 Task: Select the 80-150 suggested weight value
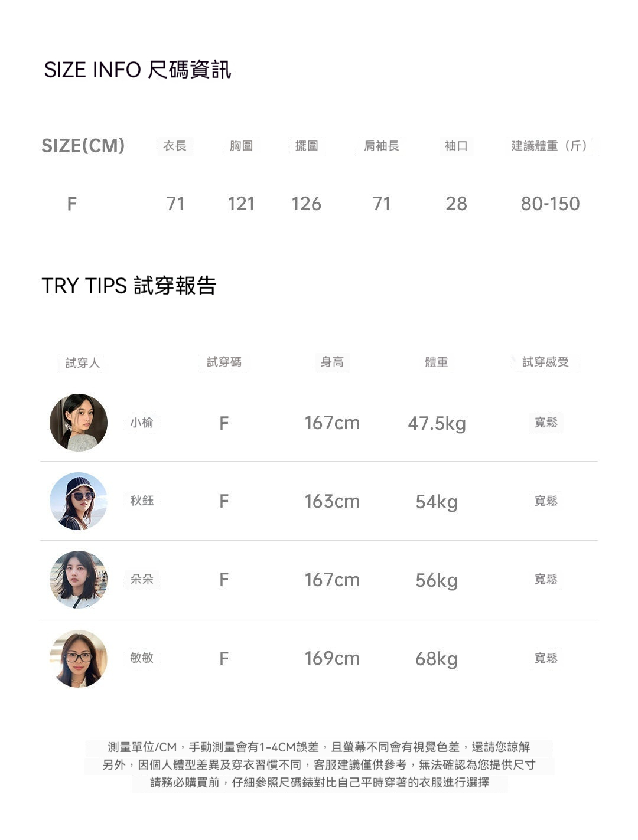click(x=550, y=204)
